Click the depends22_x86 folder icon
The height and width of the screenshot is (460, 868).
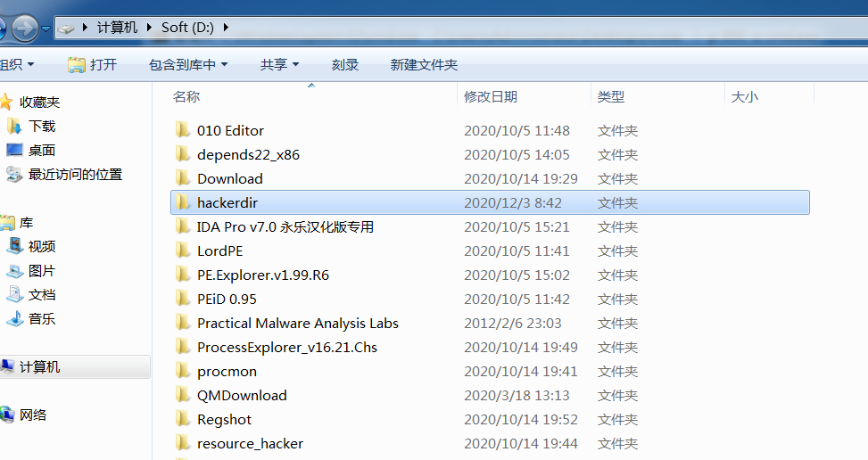click(182, 153)
